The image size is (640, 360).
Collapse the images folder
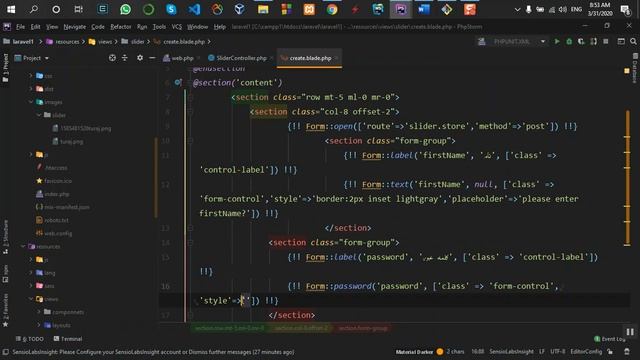pyautogui.click(x=31, y=102)
